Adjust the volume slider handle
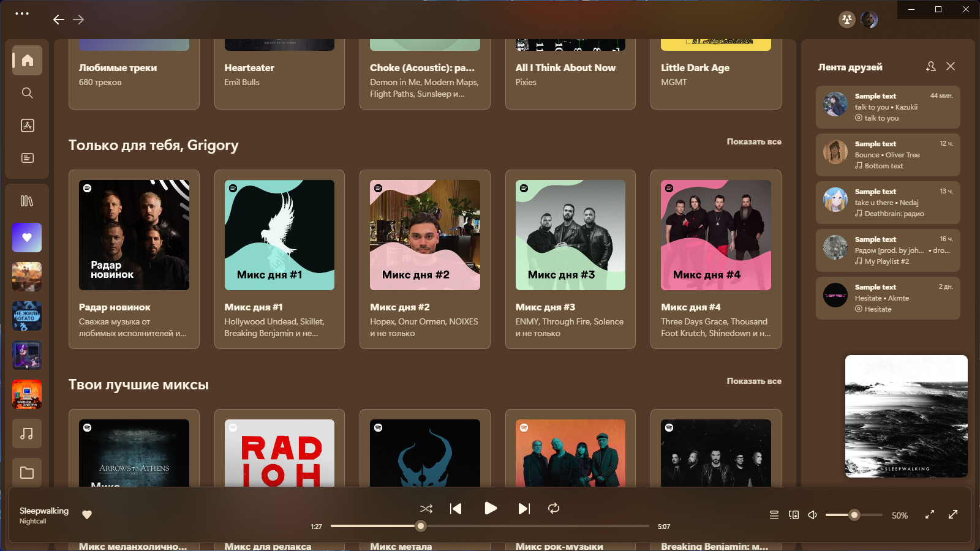The height and width of the screenshot is (551, 980). click(854, 515)
